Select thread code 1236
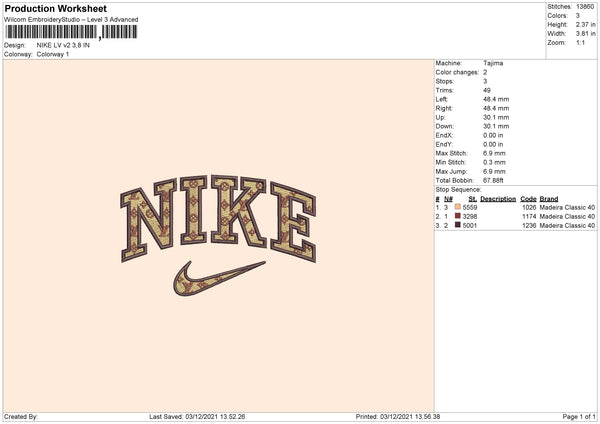Screen dimensions: 600x424 pyautogui.click(x=529, y=226)
